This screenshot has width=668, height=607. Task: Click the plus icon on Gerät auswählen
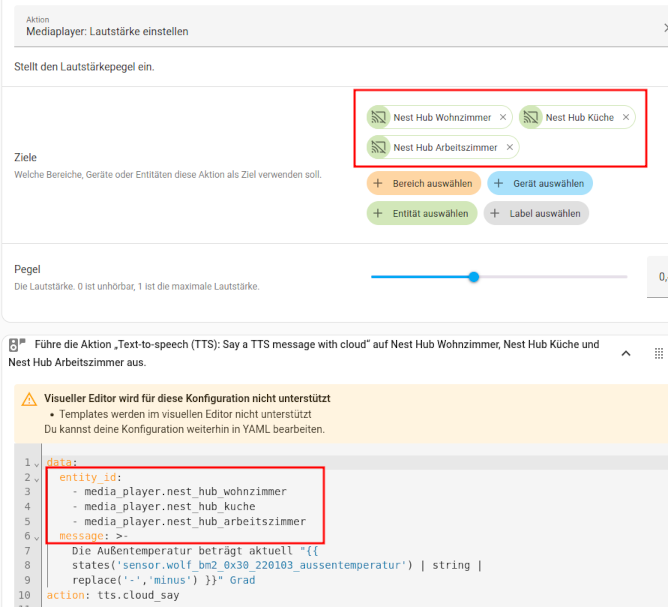click(x=498, y=184)
